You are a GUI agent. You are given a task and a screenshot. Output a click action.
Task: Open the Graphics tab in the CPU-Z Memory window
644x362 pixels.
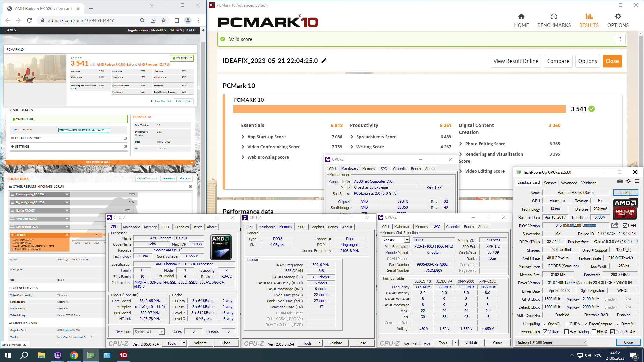[x=317, y=227]
